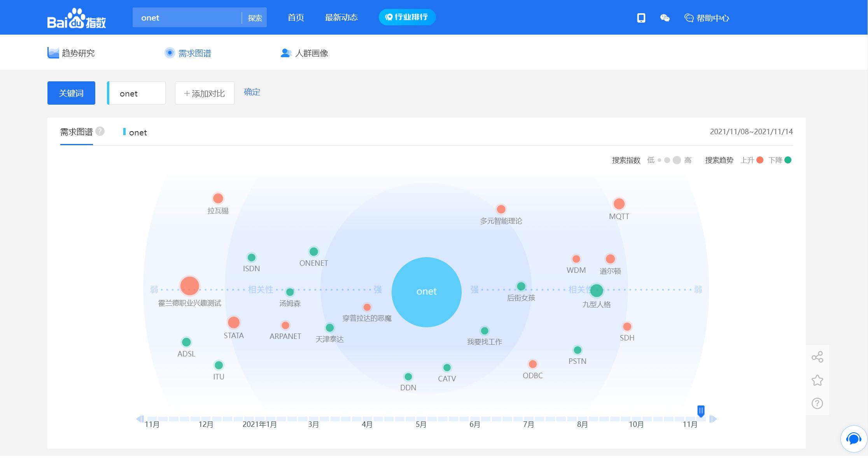This screenshot has width=868, height=465.
Task: Click the 确定 link
Action: coord(252,92)
